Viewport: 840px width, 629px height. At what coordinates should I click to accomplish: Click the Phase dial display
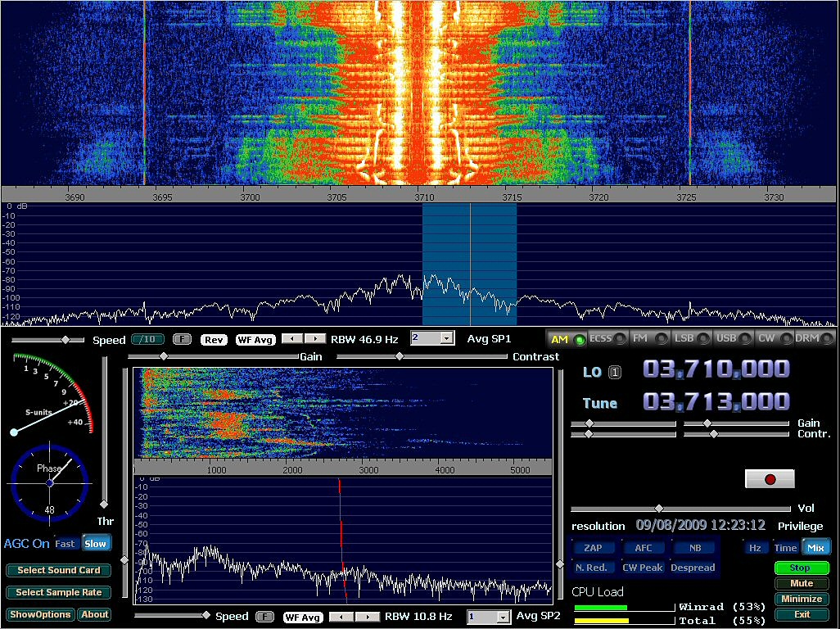click(x=49, y=482)
